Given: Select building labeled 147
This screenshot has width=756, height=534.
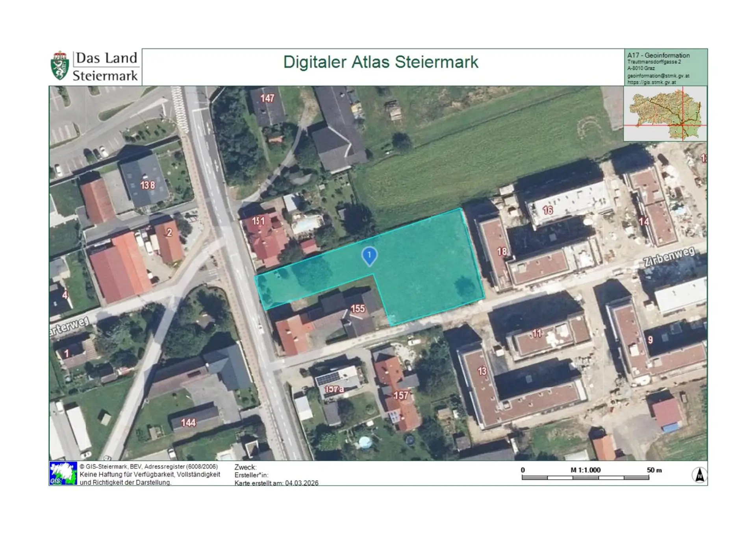Looking at the screenshot, I should (x=267, y=98).
